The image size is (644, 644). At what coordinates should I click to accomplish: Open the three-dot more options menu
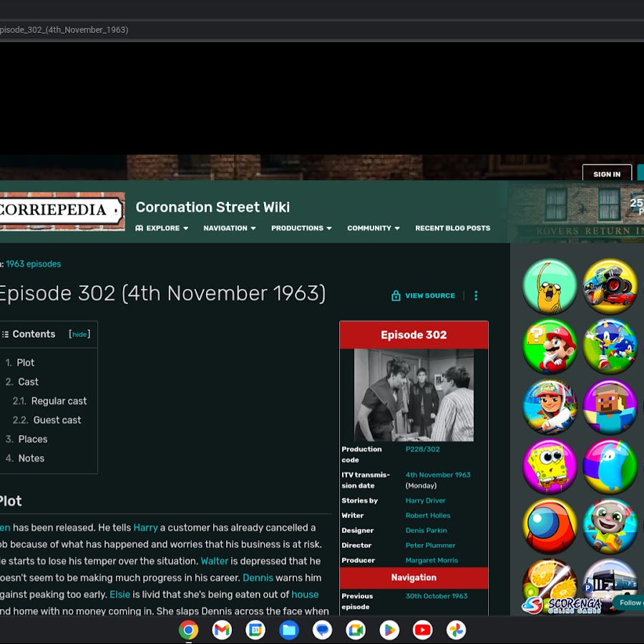(x=476, y=296)
